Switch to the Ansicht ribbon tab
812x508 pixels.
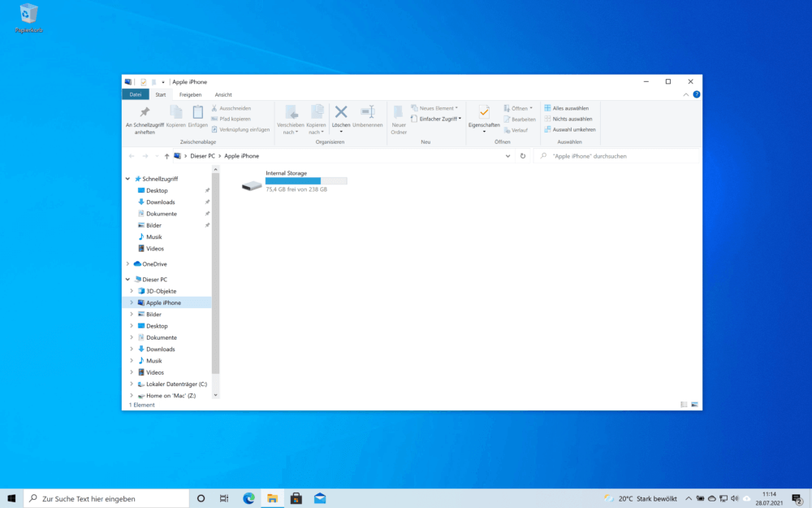(x=223, y=94)
